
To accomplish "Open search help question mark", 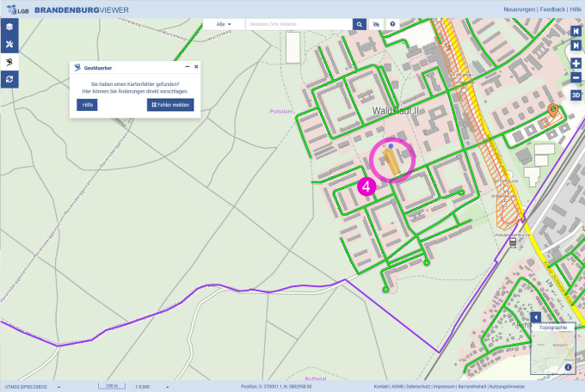I will click(x=392, y=24).
